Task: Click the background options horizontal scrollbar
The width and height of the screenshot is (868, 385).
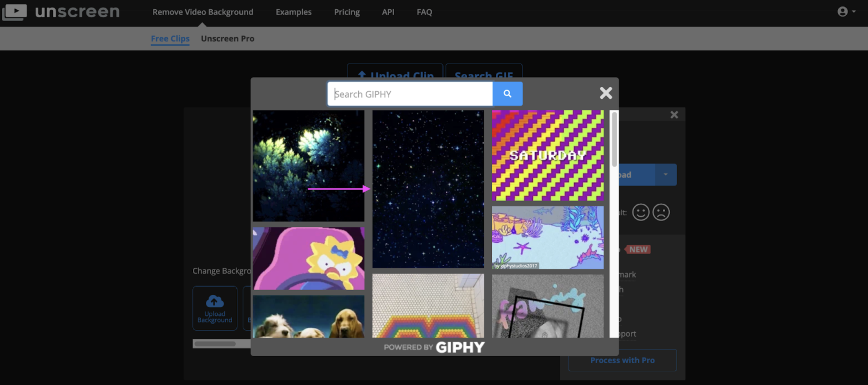Action: point(215,344)
